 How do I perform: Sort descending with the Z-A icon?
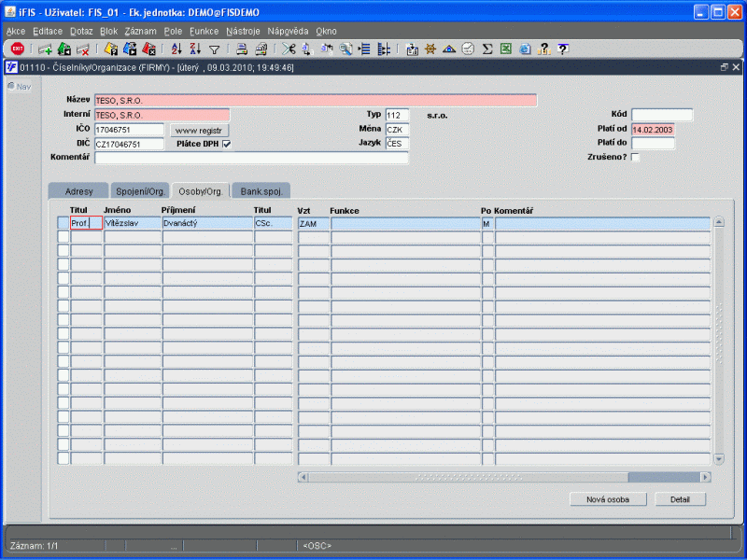(195, 49)
